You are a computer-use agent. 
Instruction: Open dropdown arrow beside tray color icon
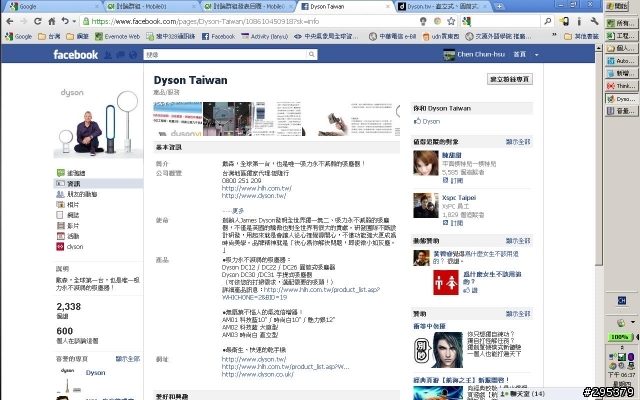633,322
